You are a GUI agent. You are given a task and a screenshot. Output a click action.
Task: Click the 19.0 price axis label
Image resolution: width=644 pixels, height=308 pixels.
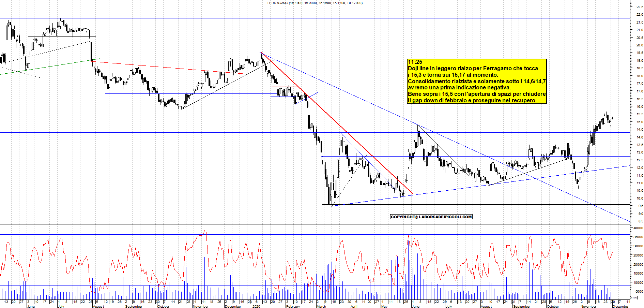pos(640,61)
